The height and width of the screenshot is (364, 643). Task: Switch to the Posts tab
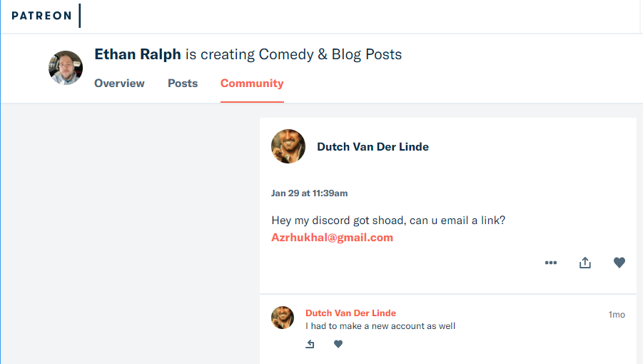click(183, 84)
